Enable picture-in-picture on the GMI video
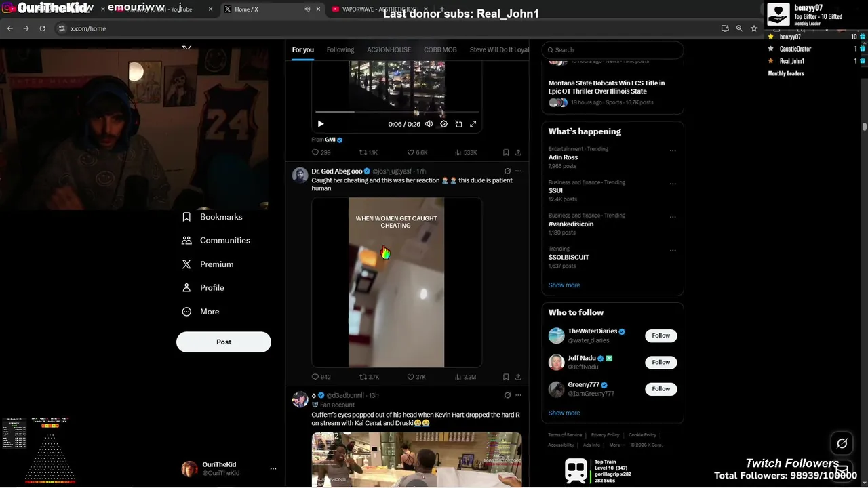Screen dimensions: 868x488 click(458, 124)
